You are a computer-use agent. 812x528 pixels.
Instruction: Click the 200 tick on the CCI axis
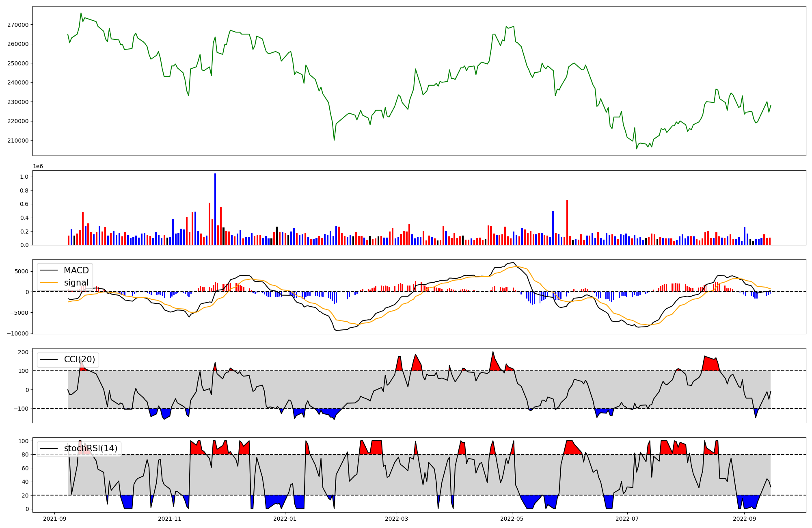pos(23,352)
